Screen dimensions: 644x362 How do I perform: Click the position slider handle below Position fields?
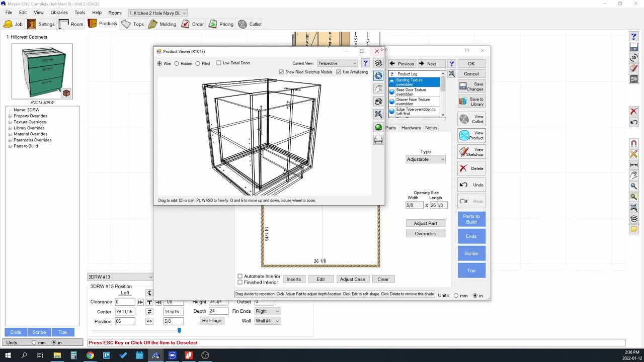pos(179,330)
